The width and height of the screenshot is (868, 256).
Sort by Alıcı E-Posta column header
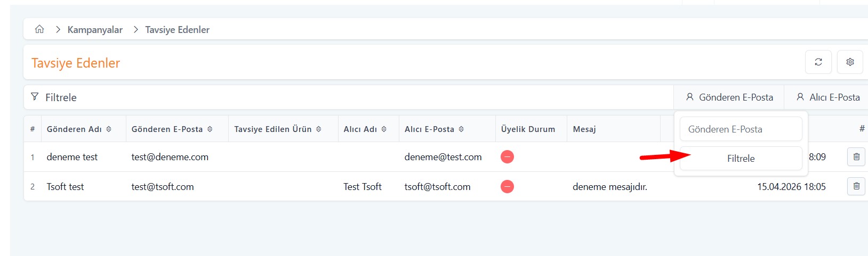tap(434, 129)
